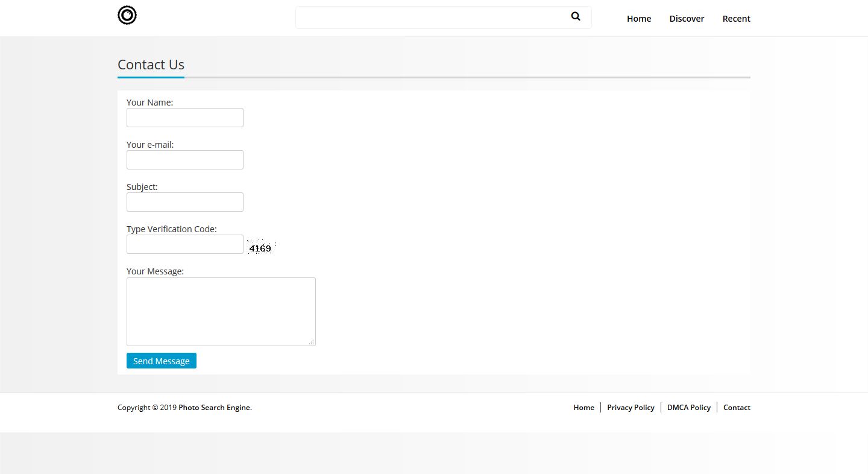Image resolution: width=868 pixels, height=474 pixels.
Task: Click the Your e-mail label
Action: pyautogui.click(x=150, y=145)
